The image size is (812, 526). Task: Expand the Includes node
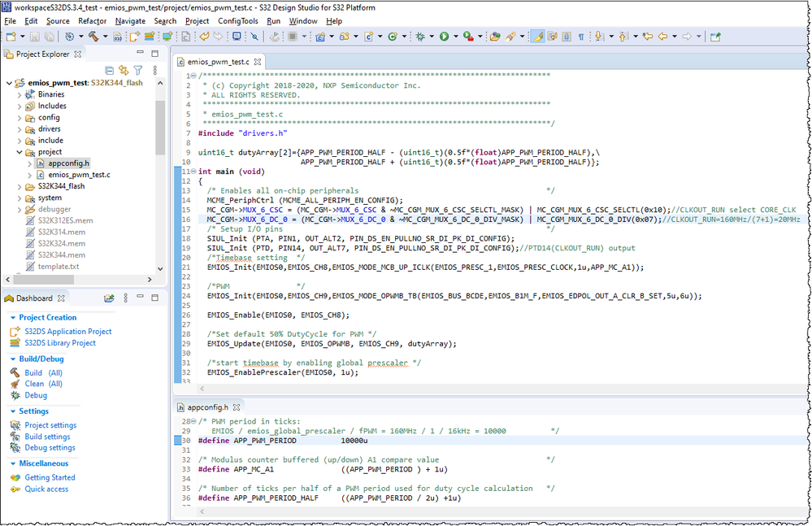[20, 107]
